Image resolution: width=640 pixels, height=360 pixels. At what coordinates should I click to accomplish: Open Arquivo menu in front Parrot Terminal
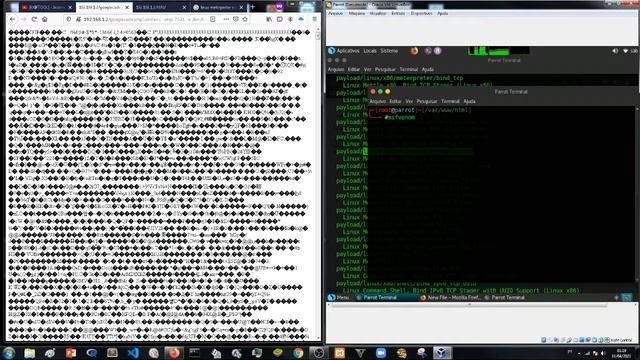pos(378,101)
